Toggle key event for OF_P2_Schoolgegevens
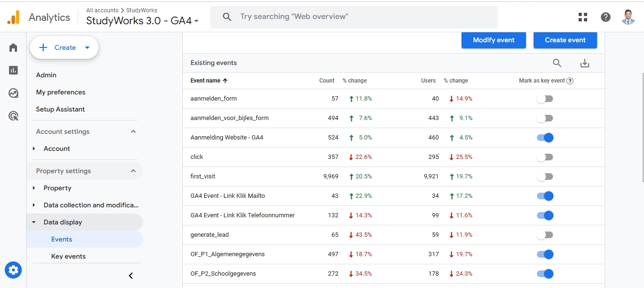Screen dimensions: 644x288 point(545,274)
